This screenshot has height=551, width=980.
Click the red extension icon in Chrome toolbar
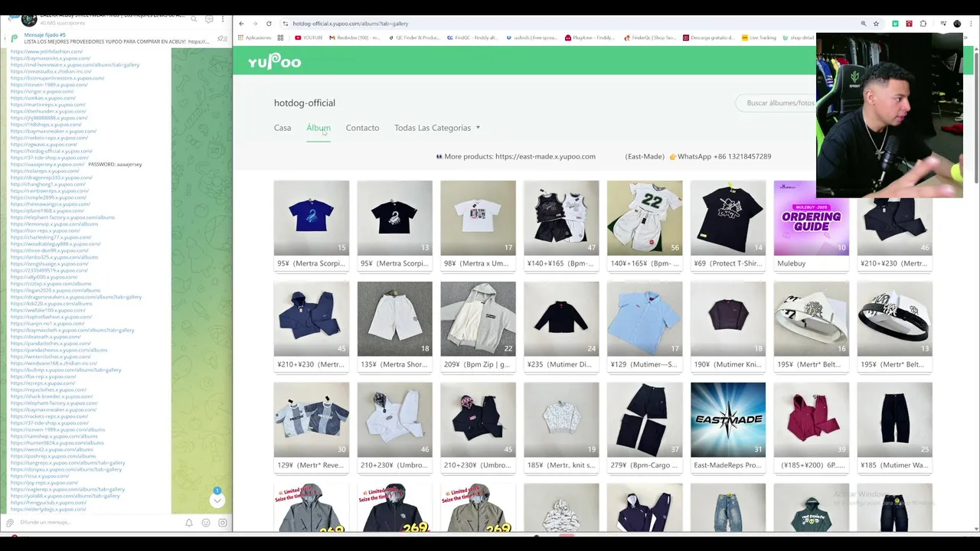909,24
